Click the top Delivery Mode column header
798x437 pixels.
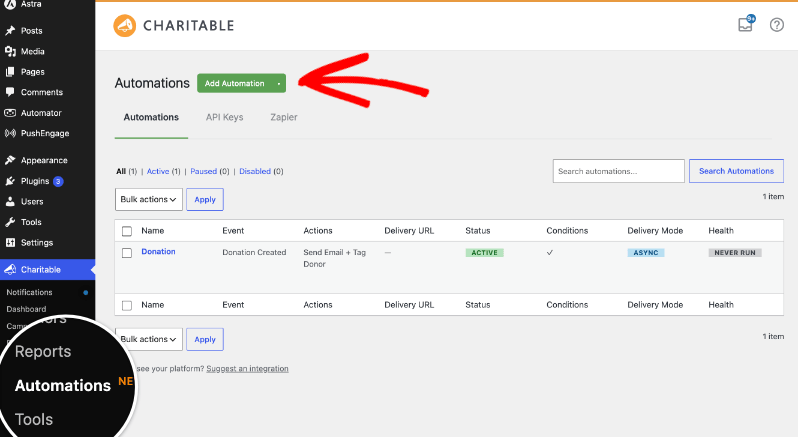(655, 230)
